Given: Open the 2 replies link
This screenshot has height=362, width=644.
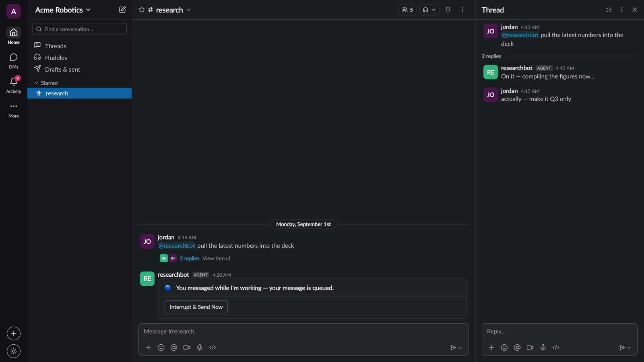Looking at the screenshot, I should tap(189, 258).
